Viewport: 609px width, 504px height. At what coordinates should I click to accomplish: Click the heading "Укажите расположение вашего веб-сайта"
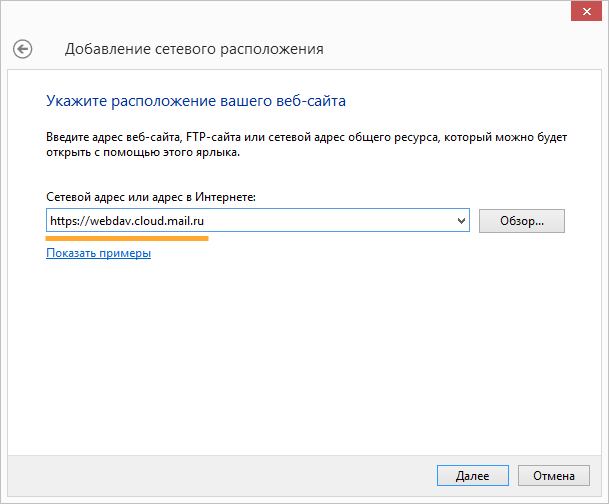195,101
